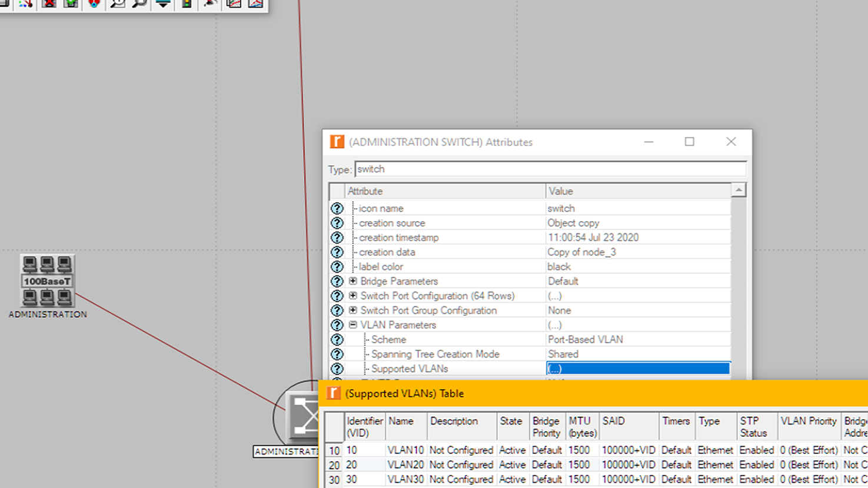868x488 pixels.
Task: Click the orange icon in the Attributes title bar
Action: 337,142
